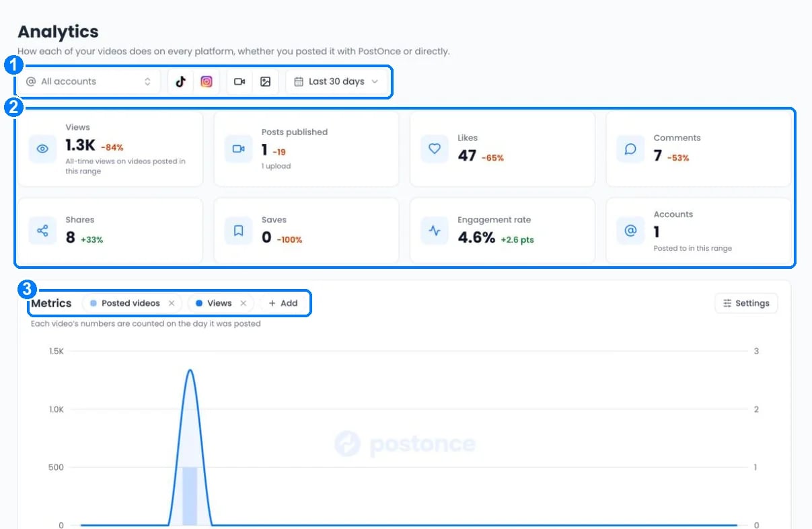Image resolution: width=812 pixels, height=529 pixels.
Task: Click the pulse icon on Engagement rate card
Action: (435, 231)
